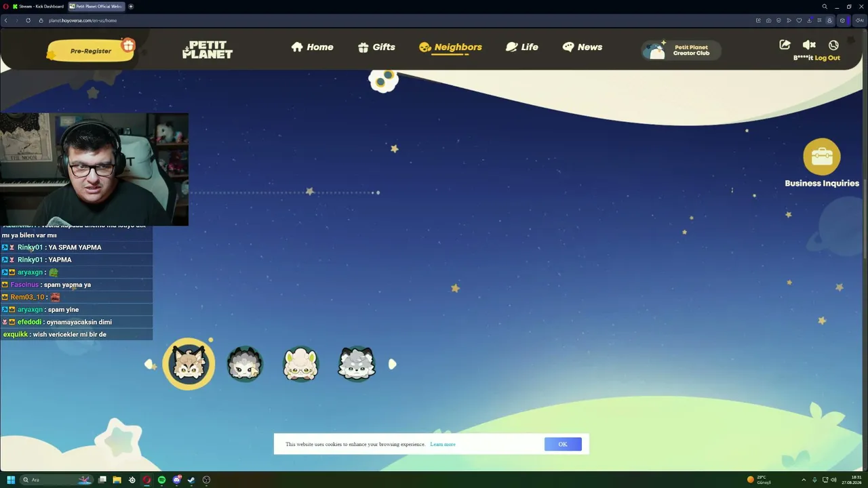Open Steam from the taskbar
Image resolution: width=868 pixels, height=488 pixels.
click(x=191, y=480)
